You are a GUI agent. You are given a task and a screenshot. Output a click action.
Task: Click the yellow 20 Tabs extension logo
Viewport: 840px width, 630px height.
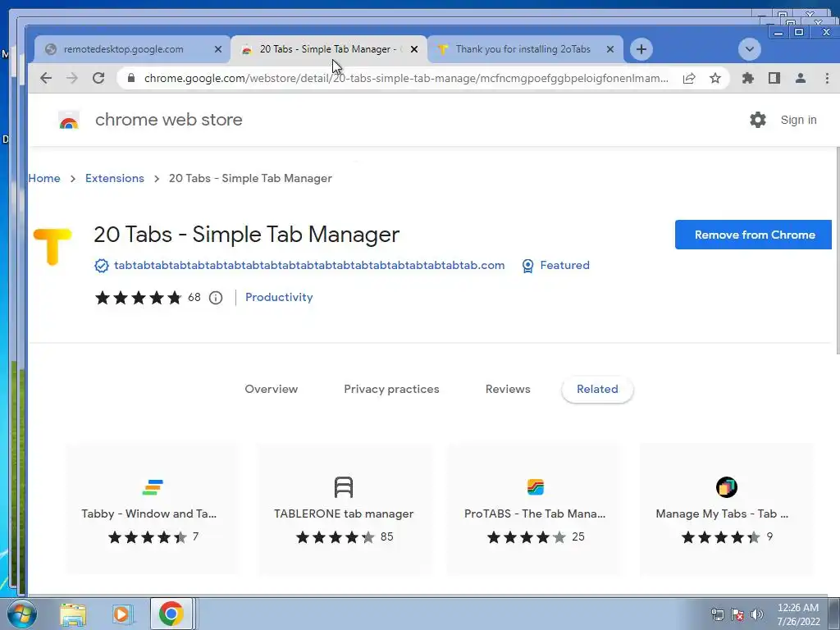coord(52,246)
